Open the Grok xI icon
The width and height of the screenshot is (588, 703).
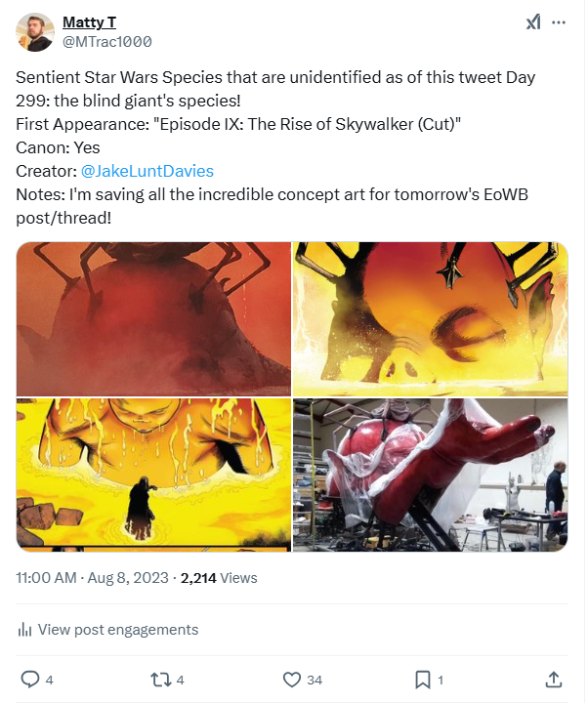[x=533, y=21]
